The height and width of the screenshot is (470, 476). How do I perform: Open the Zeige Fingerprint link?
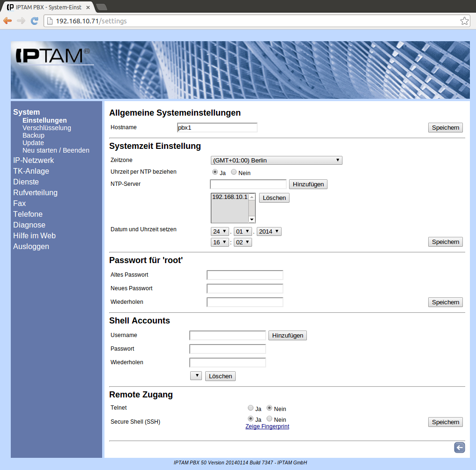(267, 426)
